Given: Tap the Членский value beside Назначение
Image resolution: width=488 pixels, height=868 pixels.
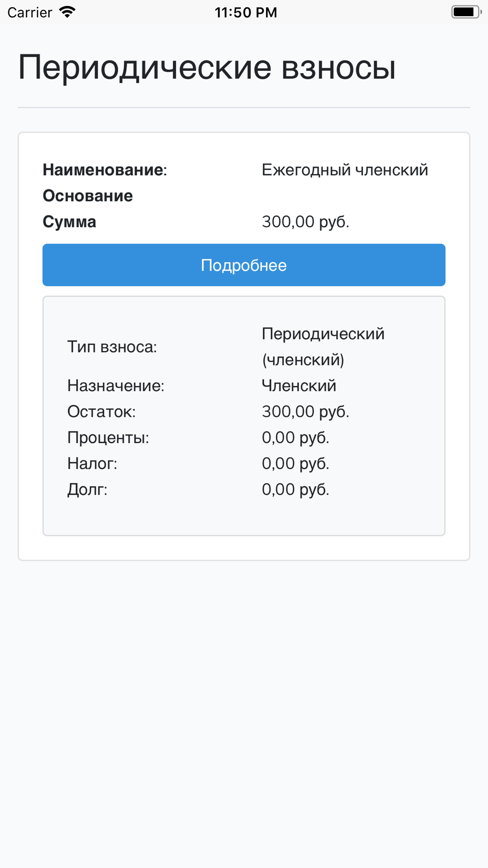Looking at the screenshot, I should [299, 386].
